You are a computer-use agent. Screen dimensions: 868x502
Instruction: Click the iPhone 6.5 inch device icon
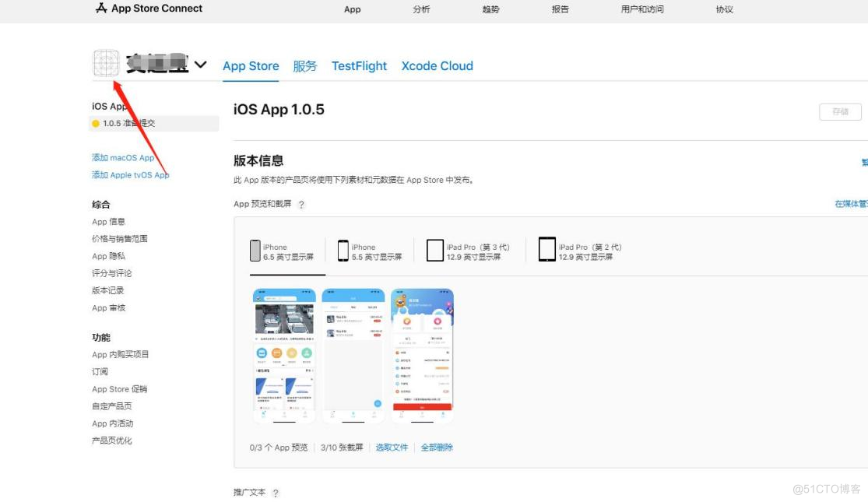pyautogui.click(x=255, y=251)
